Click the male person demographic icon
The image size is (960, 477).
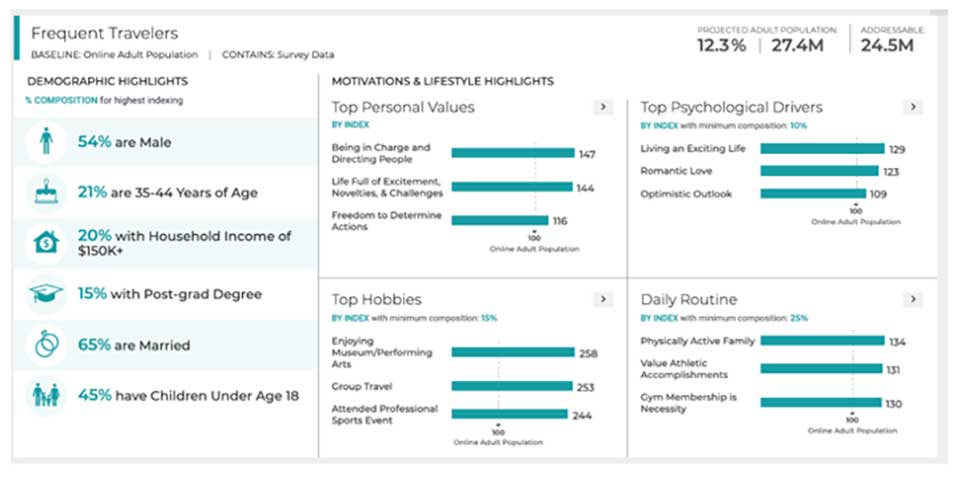[46, 142]
